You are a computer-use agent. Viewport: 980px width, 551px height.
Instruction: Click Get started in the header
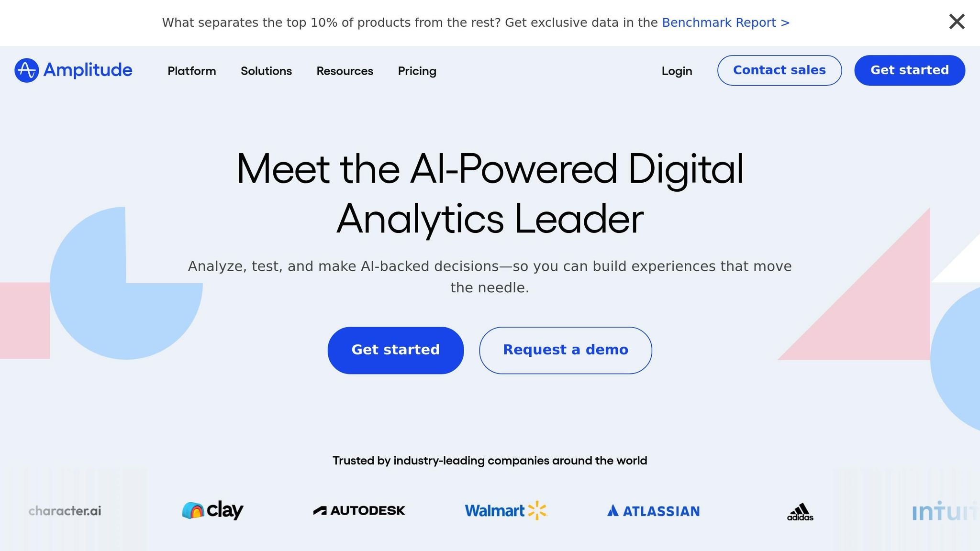(910, 70)
